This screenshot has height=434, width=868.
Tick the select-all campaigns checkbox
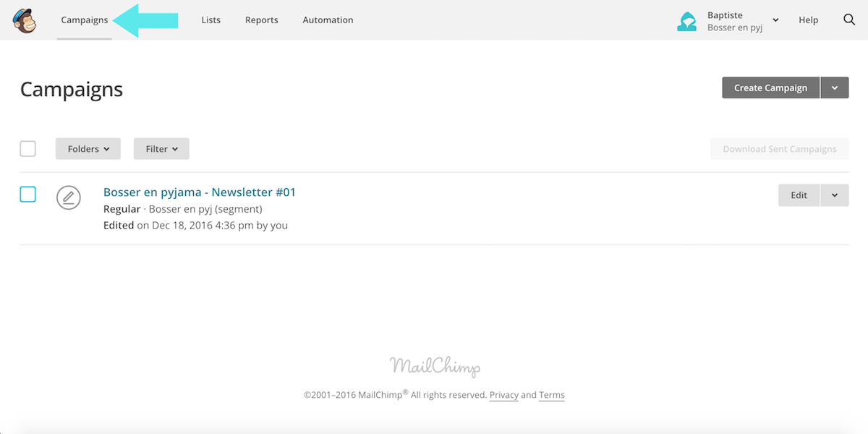(x=27, y=148)
